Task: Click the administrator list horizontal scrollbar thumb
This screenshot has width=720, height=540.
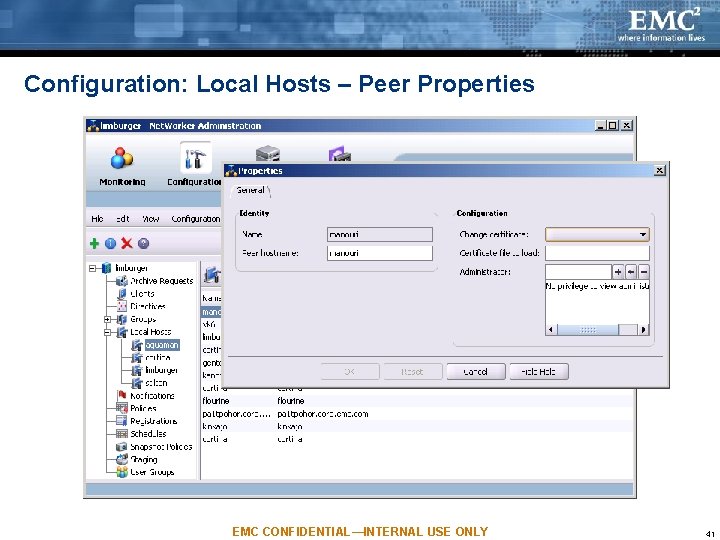Action: point(588,329)
